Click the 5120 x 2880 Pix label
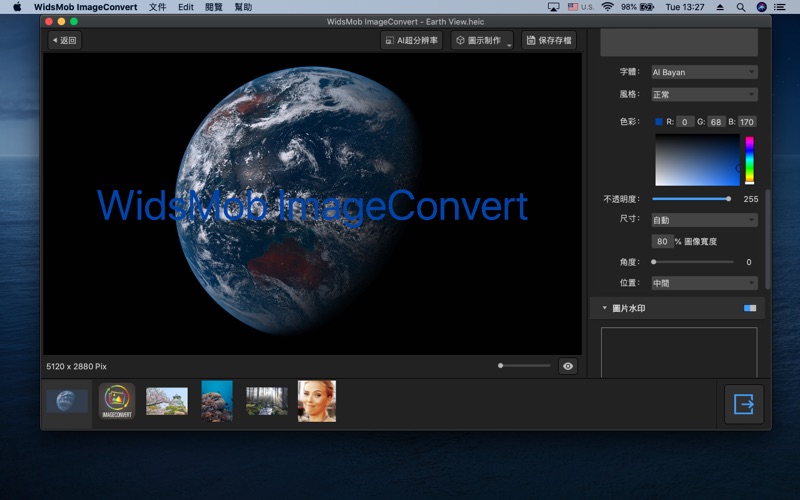Viewport: 800px width, 500px height. (x=77, y=366)
